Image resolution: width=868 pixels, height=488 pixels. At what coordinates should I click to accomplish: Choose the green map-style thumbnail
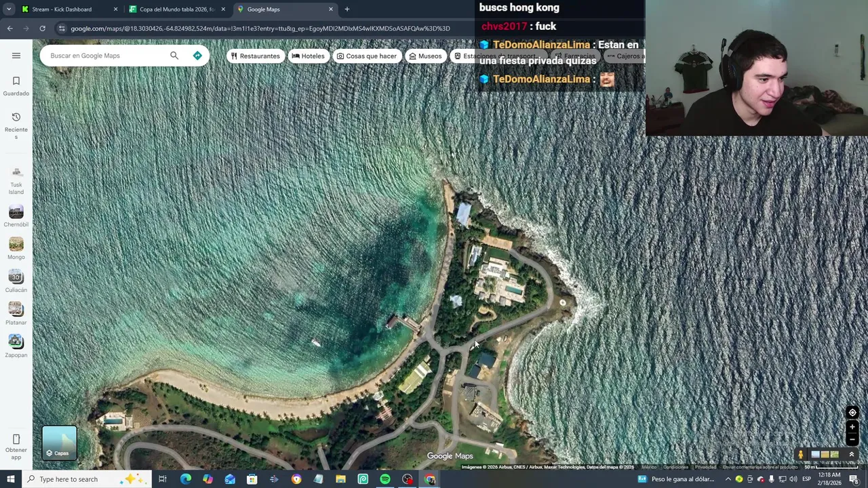[x=834, y=455]
